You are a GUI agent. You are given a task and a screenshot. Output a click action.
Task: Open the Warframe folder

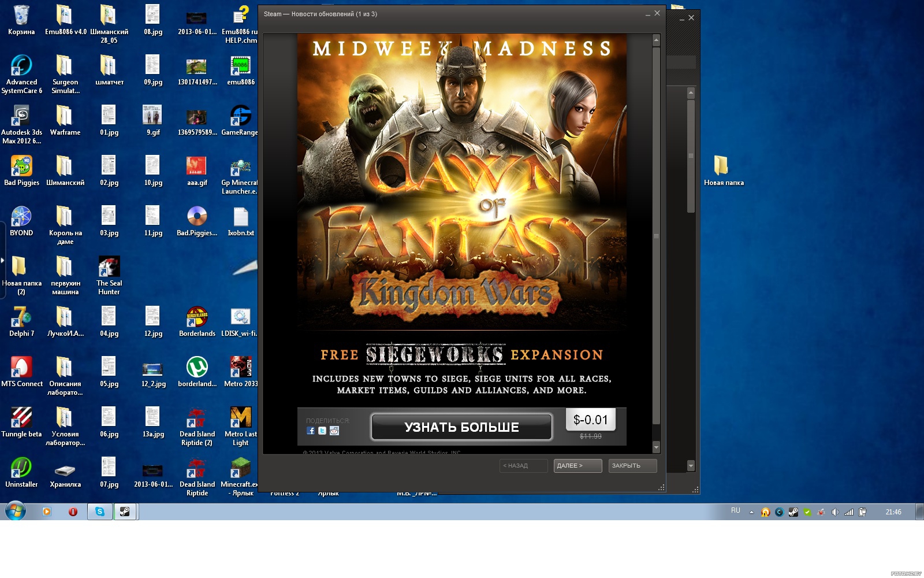click(65, 121)
